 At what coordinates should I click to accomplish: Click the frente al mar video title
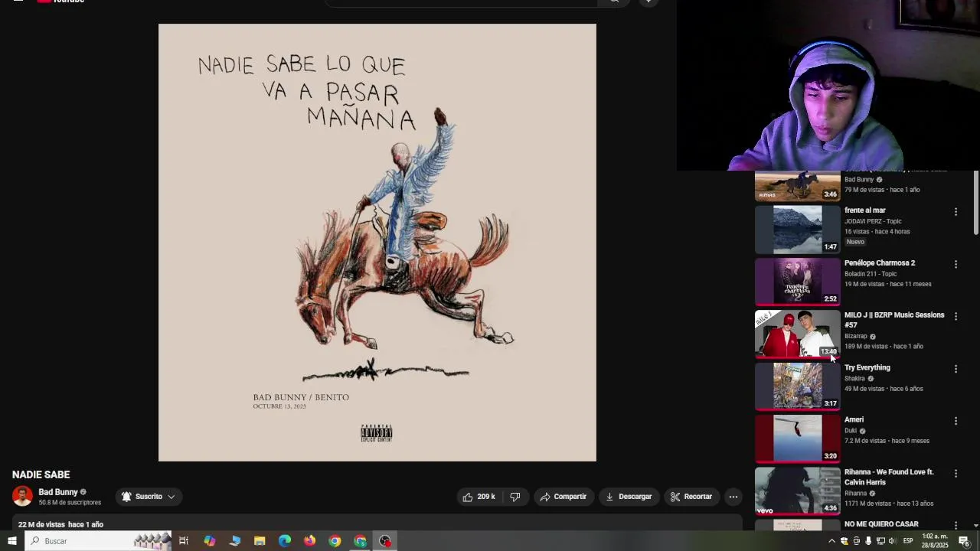[x=865, y=210]
